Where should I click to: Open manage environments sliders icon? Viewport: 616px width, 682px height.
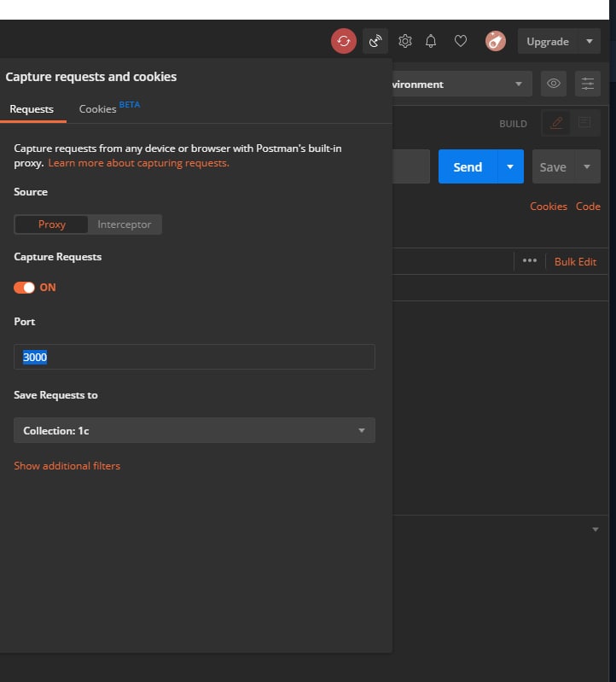point(588,84)
